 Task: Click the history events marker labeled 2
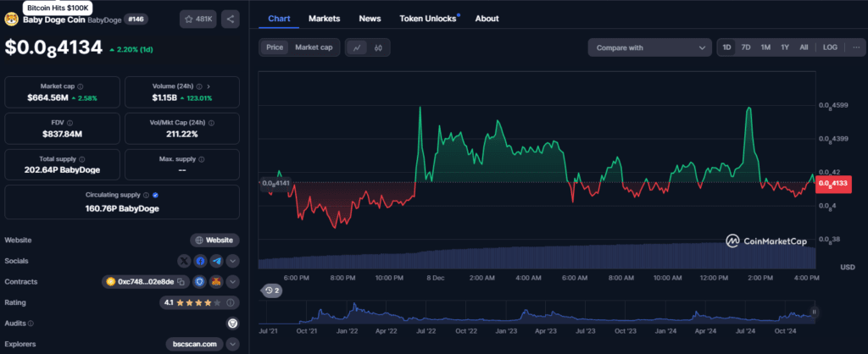(271, 290)
